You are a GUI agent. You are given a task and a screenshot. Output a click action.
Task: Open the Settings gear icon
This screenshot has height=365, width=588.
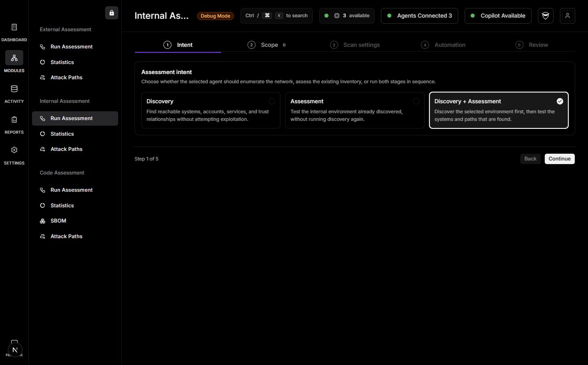(x=14, y=150)
